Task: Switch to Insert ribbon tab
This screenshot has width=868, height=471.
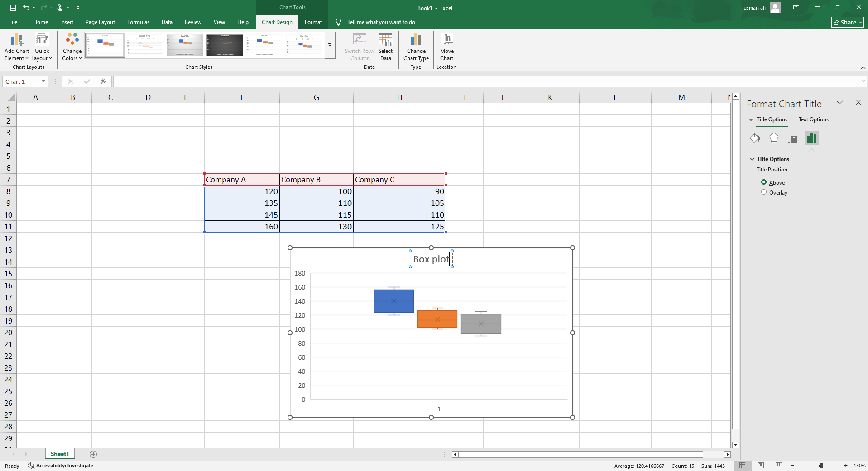Action: pyautogui.click(x=67, y=22)
